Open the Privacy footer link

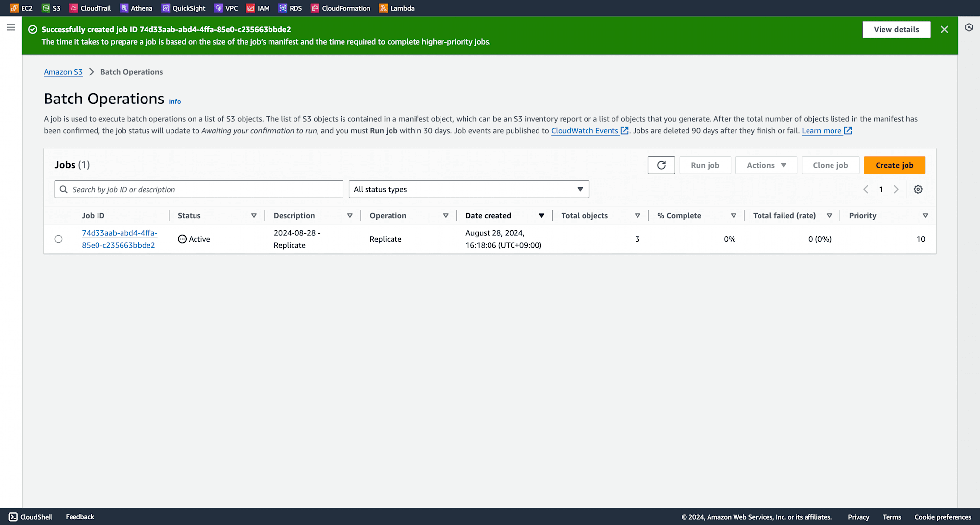pyautogui.click(x=858, y=517)
